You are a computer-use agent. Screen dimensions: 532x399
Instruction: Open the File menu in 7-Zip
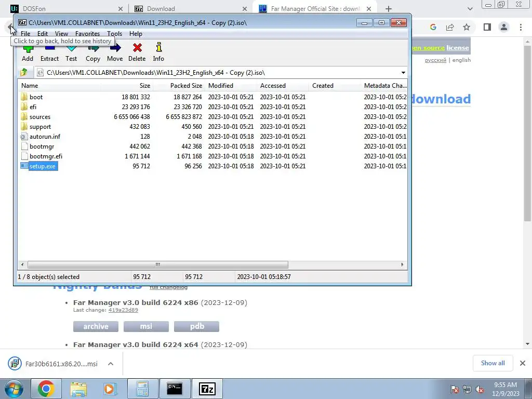(x=25, y=34)
